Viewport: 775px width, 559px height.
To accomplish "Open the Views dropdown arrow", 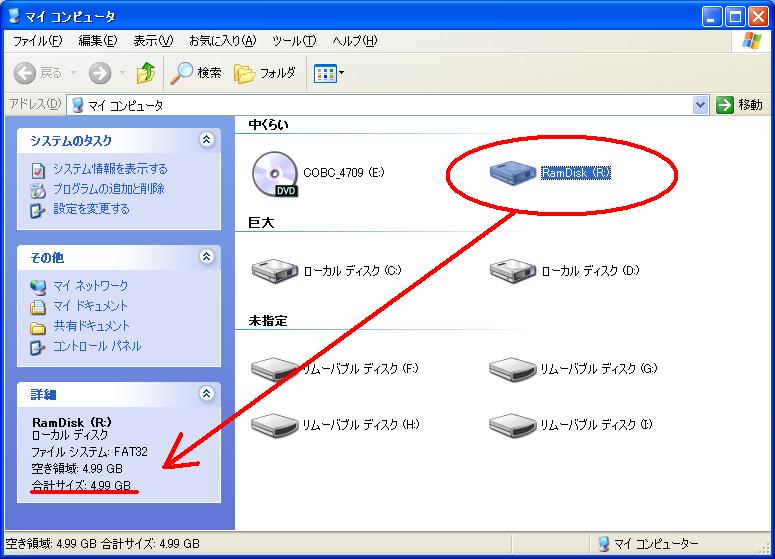I will [x=342, y=73].
